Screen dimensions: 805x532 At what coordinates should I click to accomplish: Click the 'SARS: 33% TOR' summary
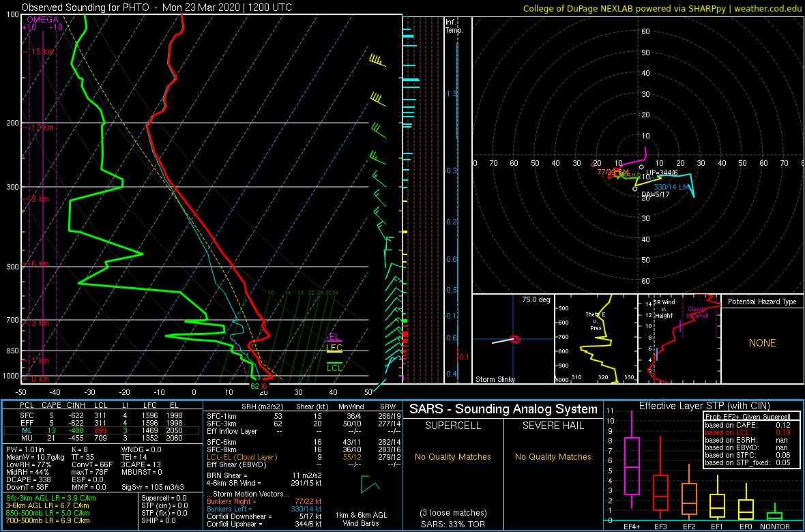453,524
